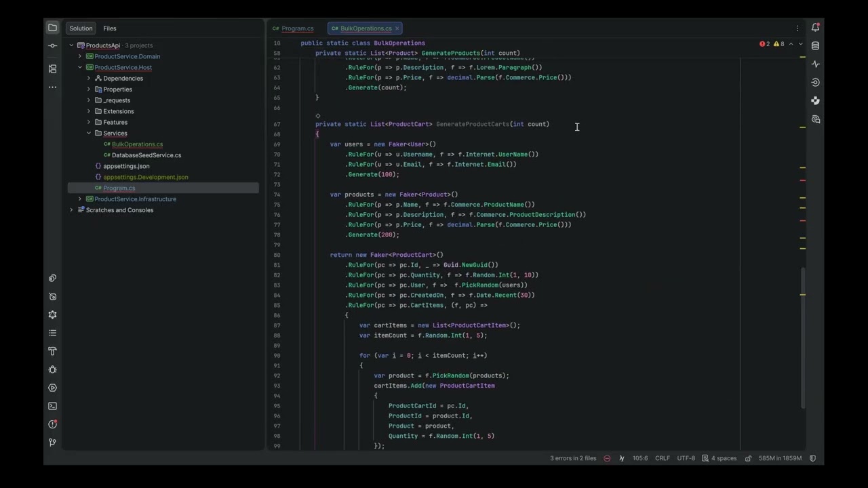Click the red errors indicator showing 2
This screenshot has height=488, width=868.
click(764, 44)
